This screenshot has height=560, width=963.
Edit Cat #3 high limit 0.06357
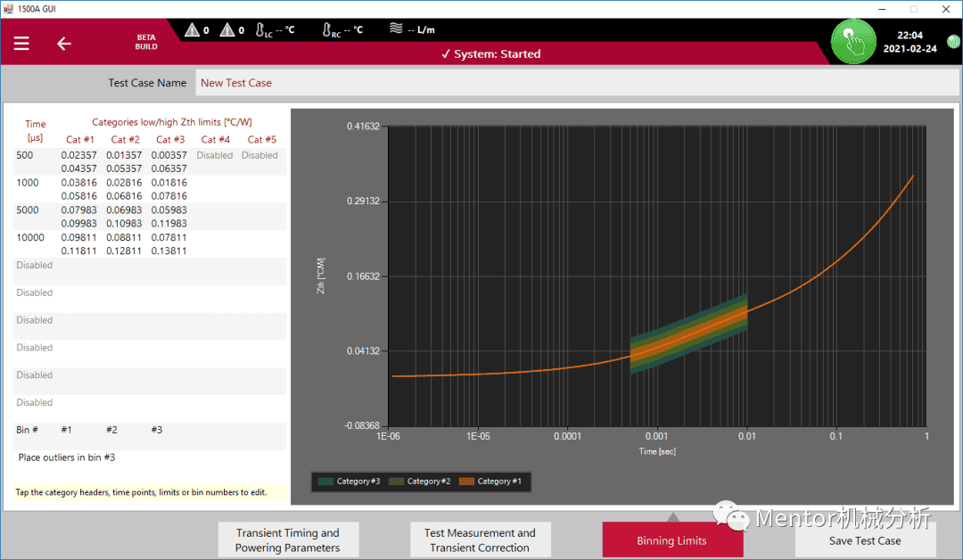169,169
